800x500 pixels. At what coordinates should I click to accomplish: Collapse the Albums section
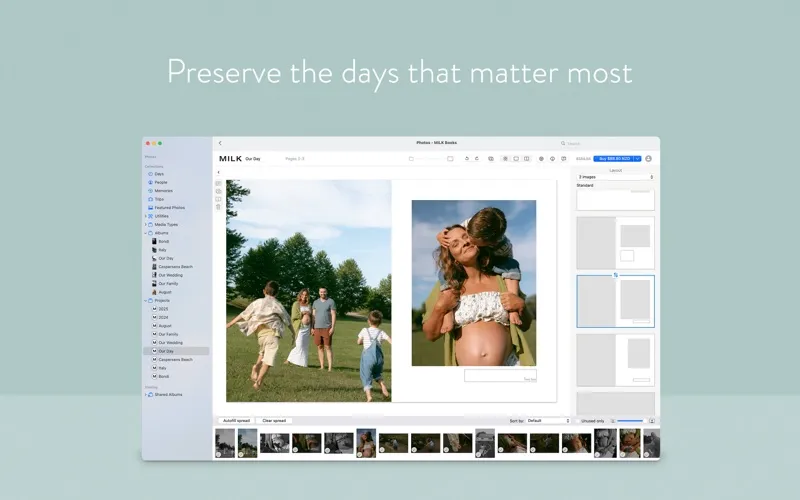tap(146, 233)
